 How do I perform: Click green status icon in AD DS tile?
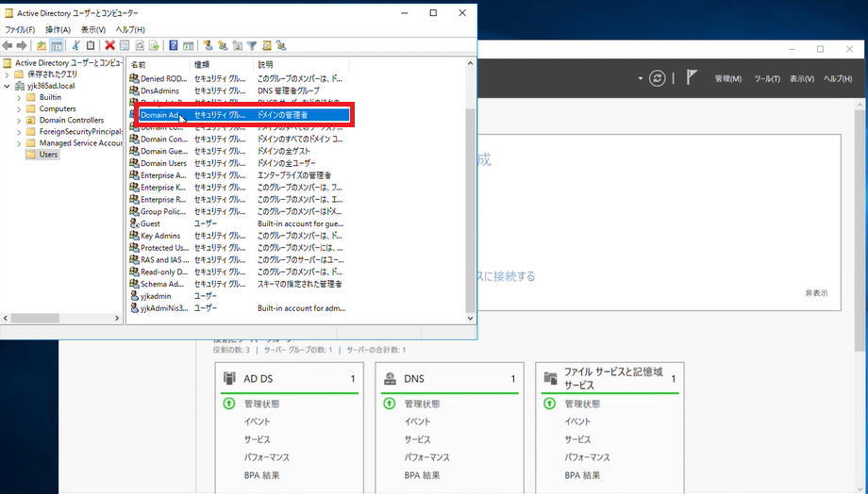click(x=229, y=403)
